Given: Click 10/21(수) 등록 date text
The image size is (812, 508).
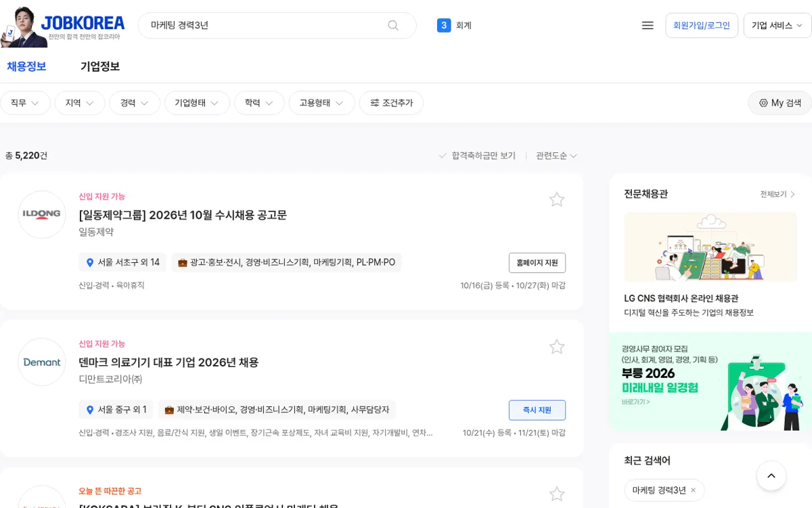Looking at the screenshot, I should (487, 433).
